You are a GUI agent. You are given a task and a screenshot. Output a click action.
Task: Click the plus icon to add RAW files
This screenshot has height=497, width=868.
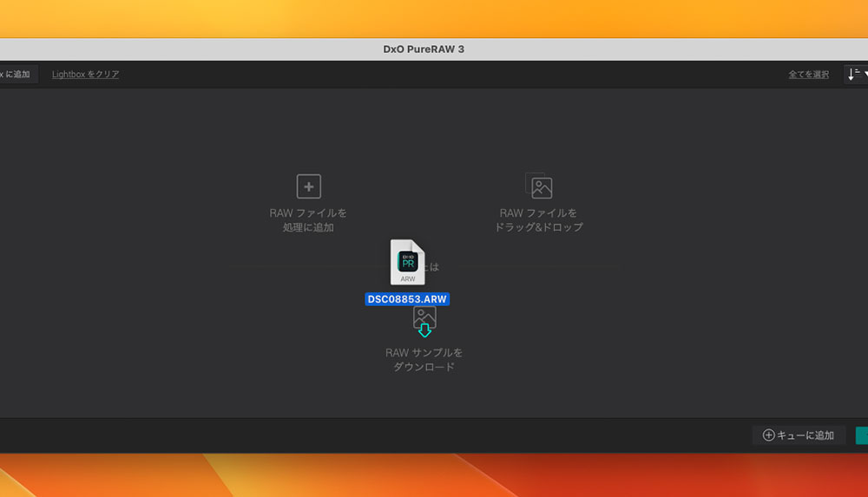point(308,186)
